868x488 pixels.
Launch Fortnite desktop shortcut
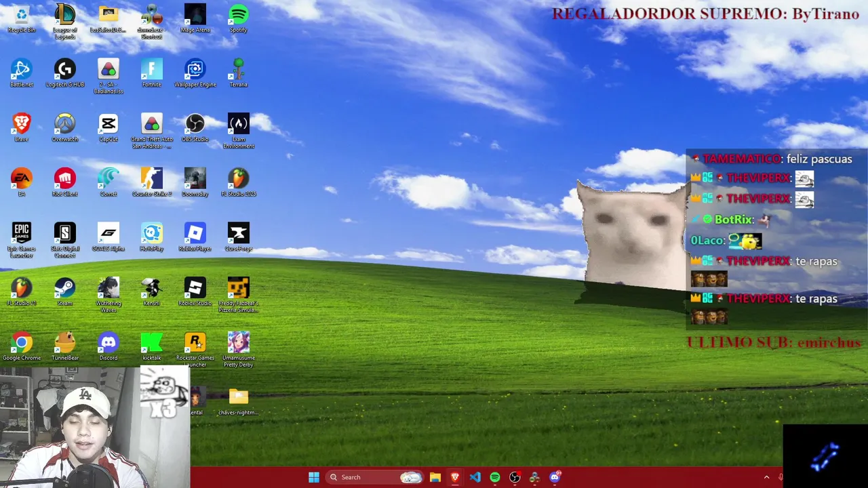[152, 73]
